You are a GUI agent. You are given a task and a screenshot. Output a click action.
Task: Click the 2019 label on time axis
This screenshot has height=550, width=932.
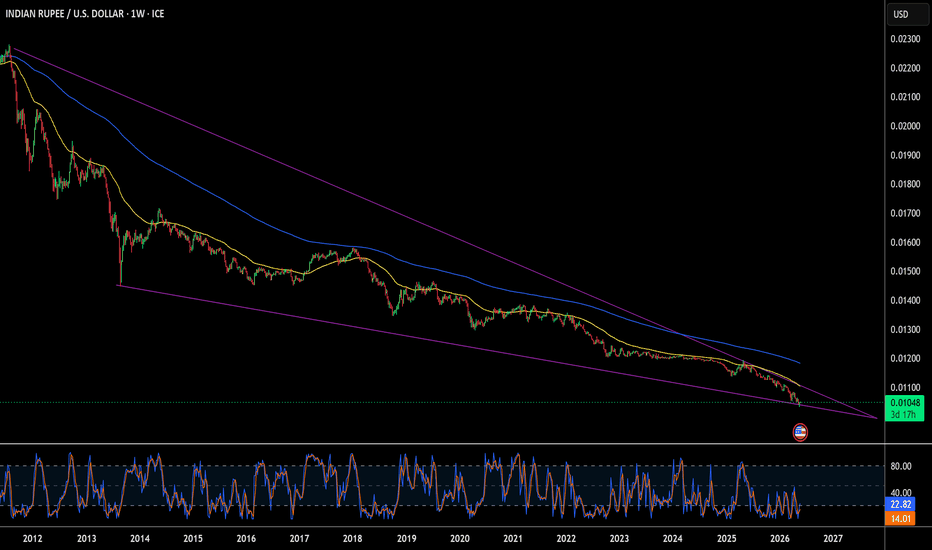tap(407, 539)
